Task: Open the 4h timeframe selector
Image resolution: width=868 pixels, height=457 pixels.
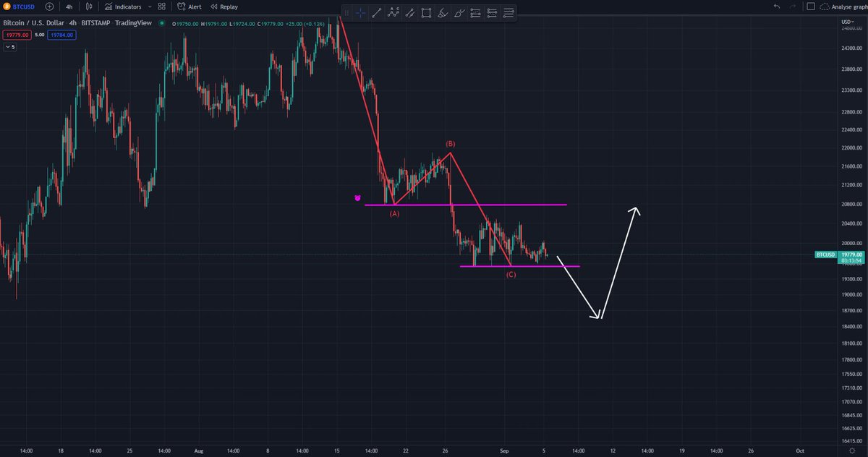Action: pyautogui.click(x=69, y=7)
